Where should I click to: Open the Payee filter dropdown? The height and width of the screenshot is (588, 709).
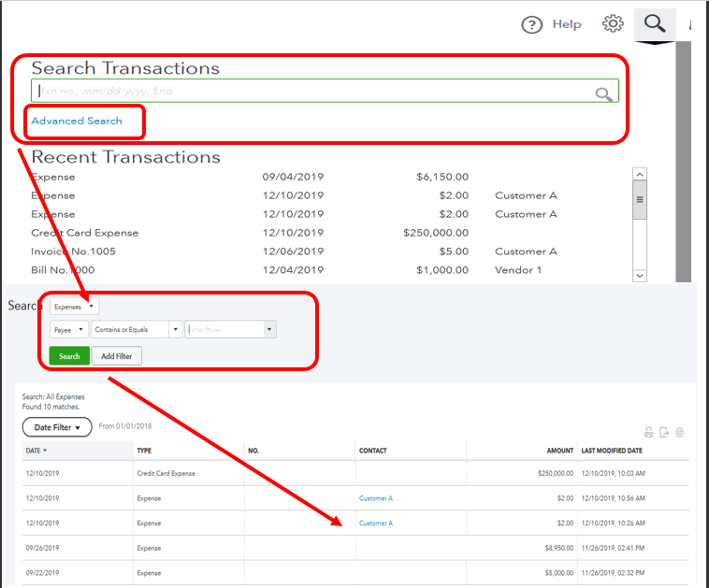(68, 329)
